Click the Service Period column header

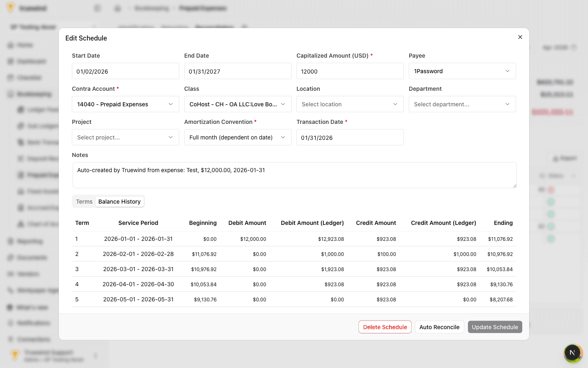point(138,223)
